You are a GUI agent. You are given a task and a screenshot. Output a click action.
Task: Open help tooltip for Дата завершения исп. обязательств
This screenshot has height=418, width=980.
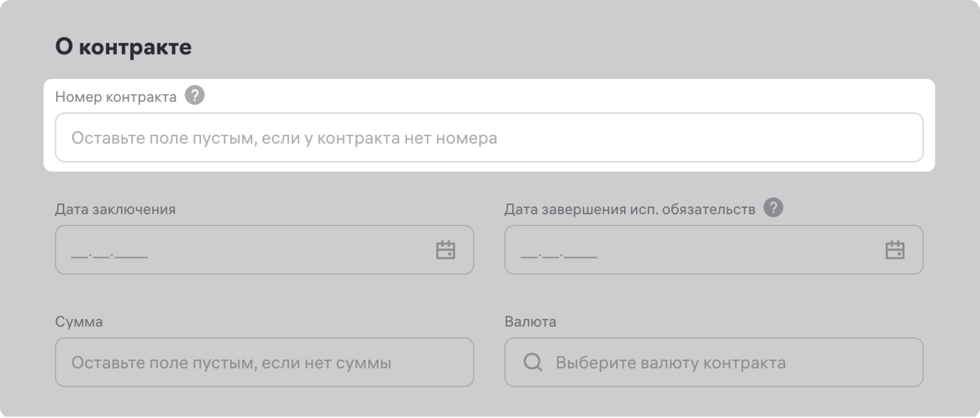click(773, 208)
